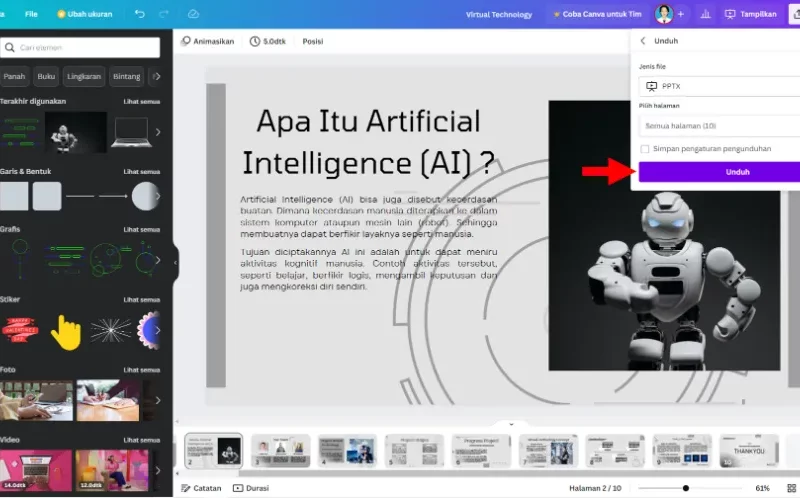Expand Foto row arrow

[x=158, y=401]
